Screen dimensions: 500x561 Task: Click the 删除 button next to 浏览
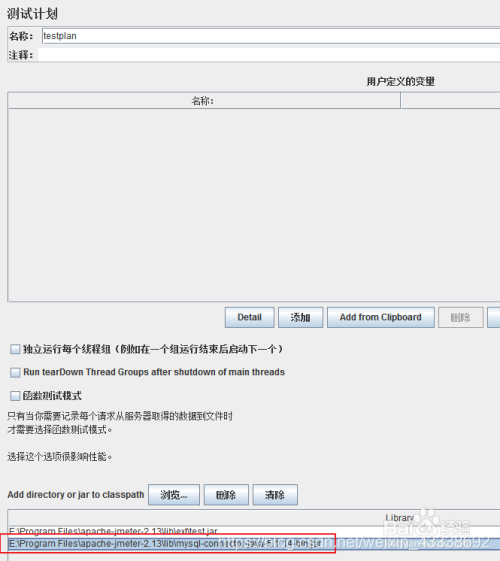coord(226,495)
